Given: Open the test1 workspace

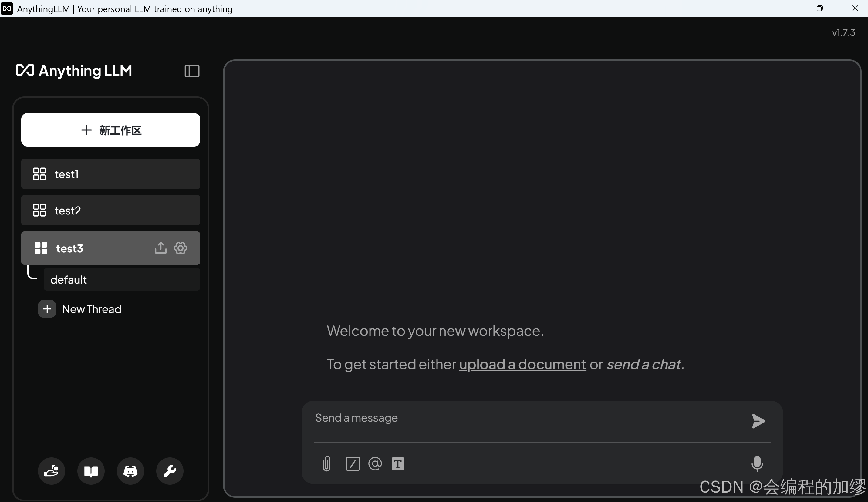Looking at the screenshot, I should point(110,174).
